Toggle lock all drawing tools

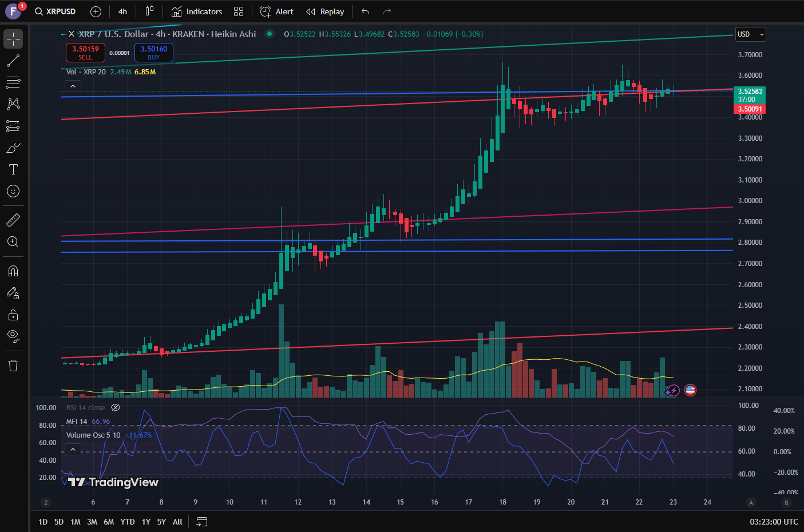pyautogui.click(x=13, y=315)
